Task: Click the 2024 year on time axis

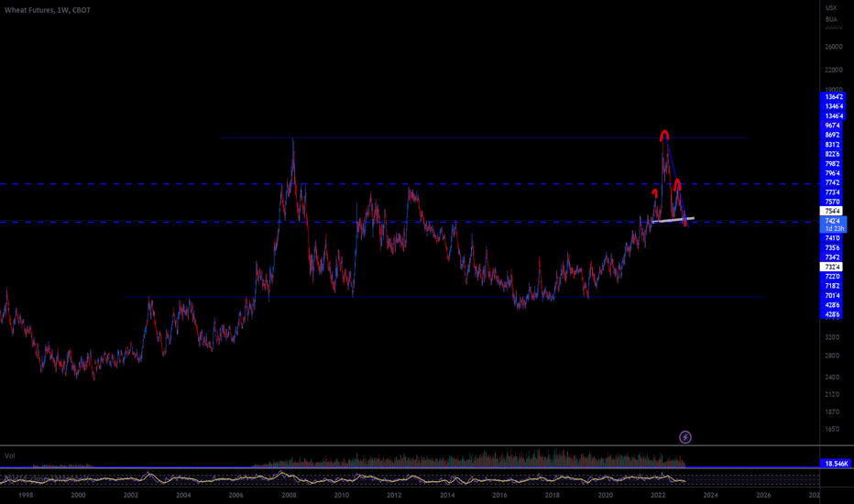Action: pyautogui.click(x=710, y=495)
